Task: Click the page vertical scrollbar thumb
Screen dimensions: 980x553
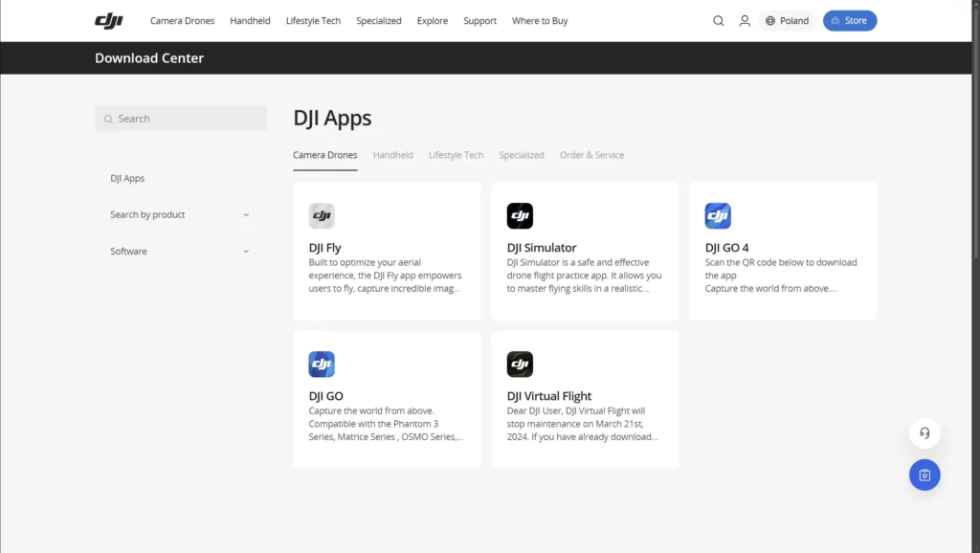Action: click(x=975, y=131)
